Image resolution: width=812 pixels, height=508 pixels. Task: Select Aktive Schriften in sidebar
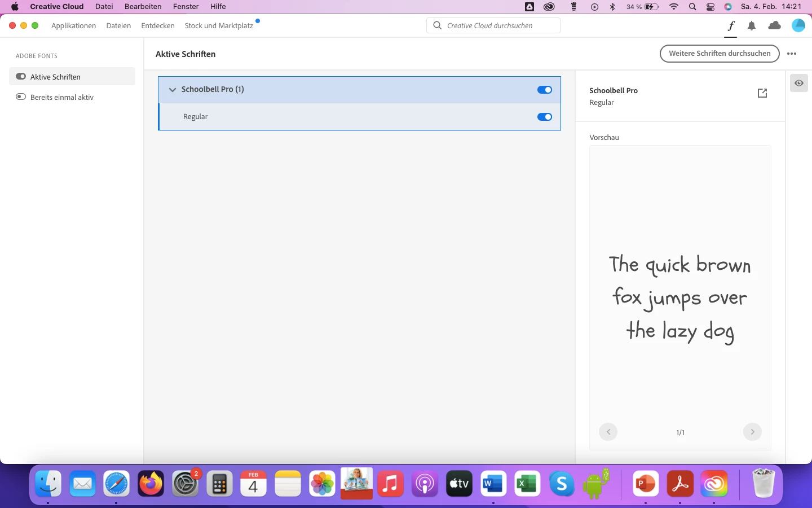pyautogui.click(x=72, y=77)
